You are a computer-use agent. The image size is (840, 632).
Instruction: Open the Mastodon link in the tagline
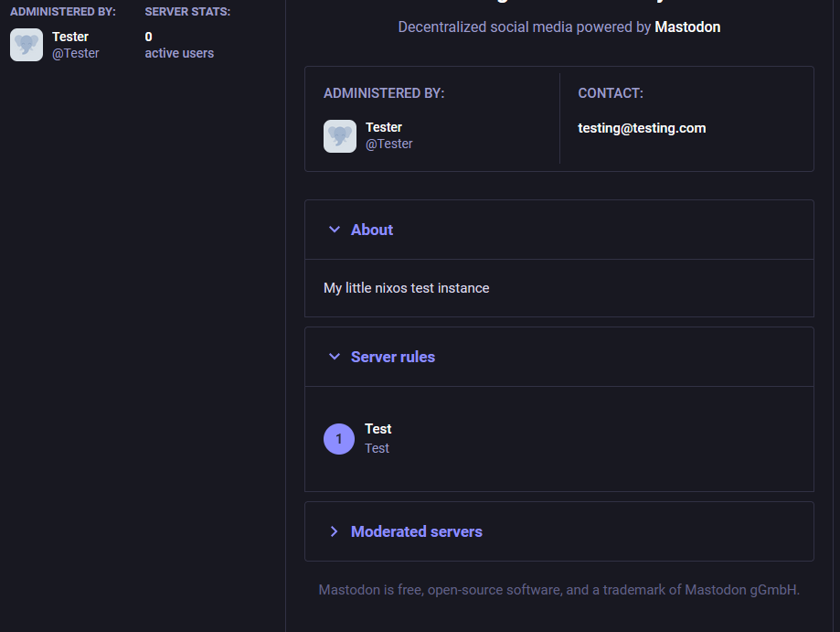687,27
